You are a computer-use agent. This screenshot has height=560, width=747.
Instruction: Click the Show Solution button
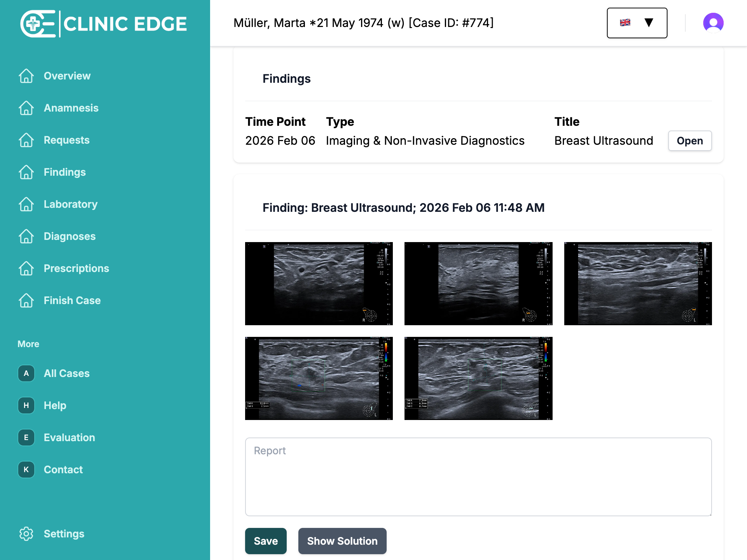coord(342,541)
